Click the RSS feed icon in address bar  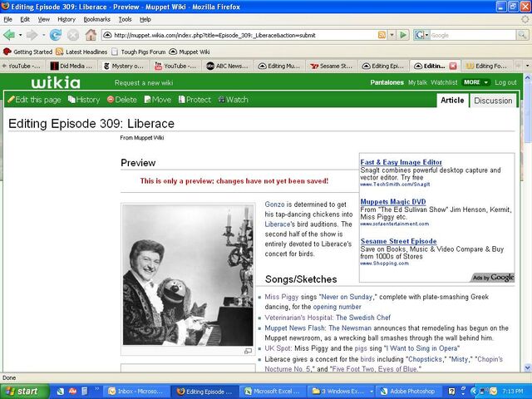(x=382, y=35)
